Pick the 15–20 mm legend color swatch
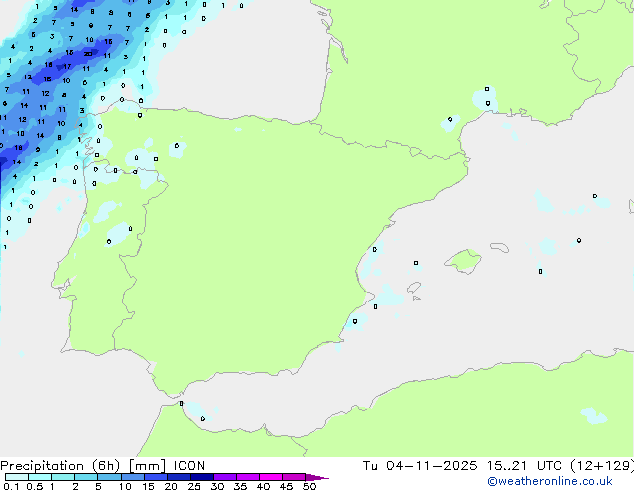The width and height of the screenshot is (634, 490). pos(156,477)
